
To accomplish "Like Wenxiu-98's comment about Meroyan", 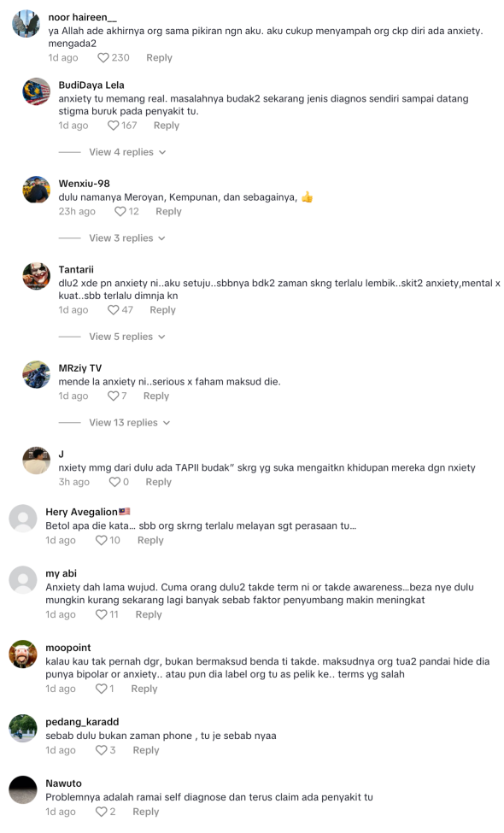I will click(120, 211).
